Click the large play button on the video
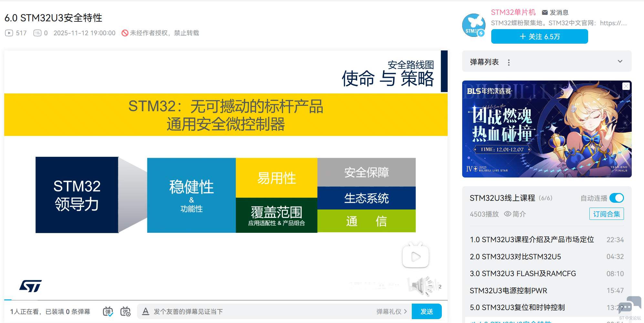The image size is (644, 323). 416,256
